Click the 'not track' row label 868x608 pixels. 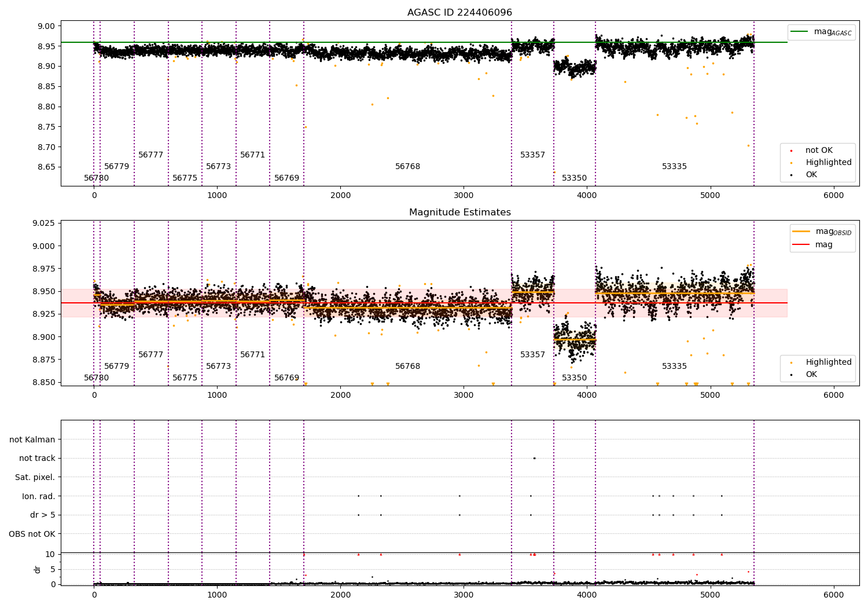pyautogui.click(x=37, y=459)
